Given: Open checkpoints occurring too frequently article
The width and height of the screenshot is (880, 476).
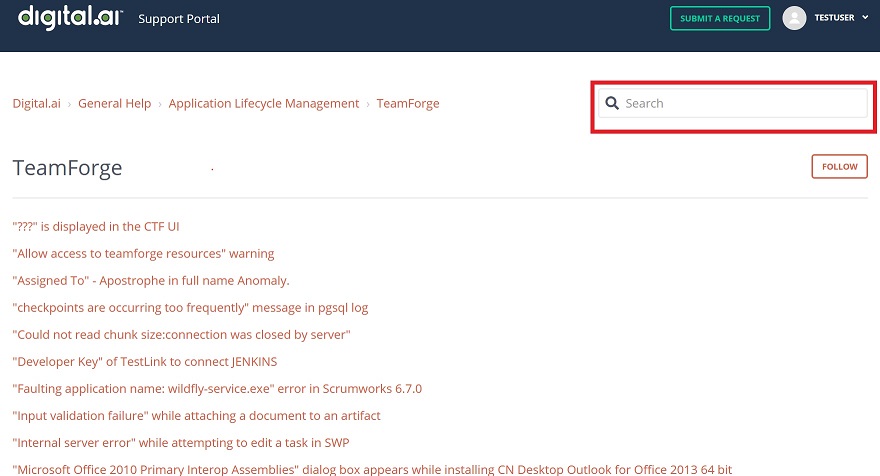Looking at the screenshot, I should coord(190,308).
